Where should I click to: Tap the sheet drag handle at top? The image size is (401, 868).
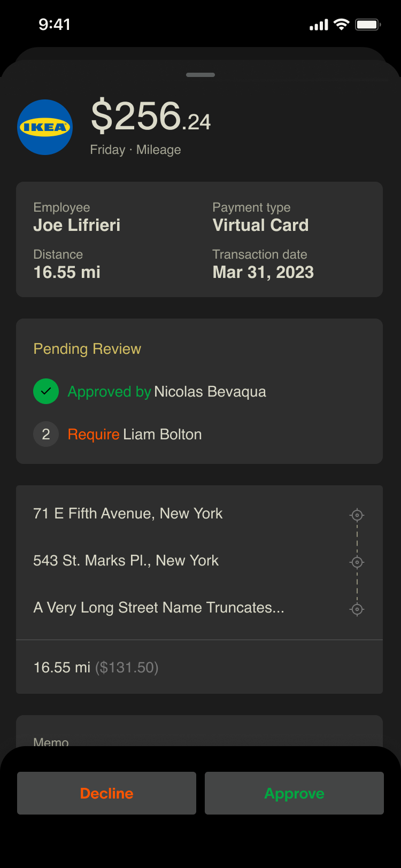pos(200,75)
